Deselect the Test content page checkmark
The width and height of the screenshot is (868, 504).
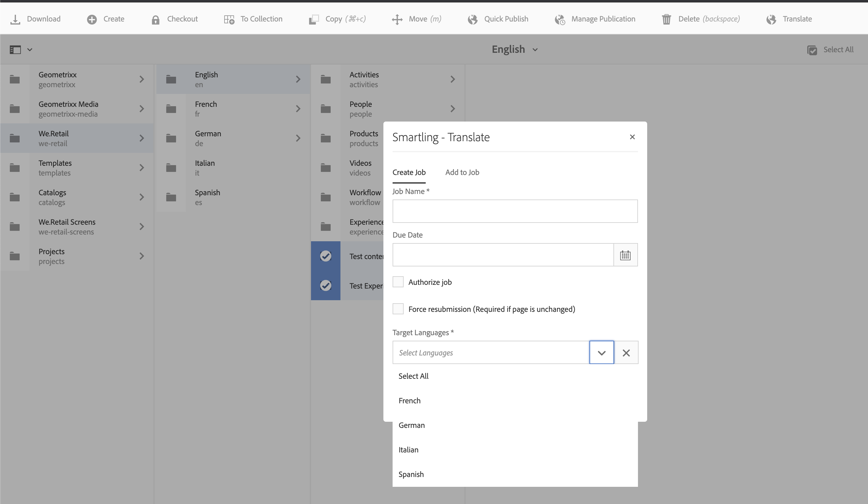click(x=325, y=256)
